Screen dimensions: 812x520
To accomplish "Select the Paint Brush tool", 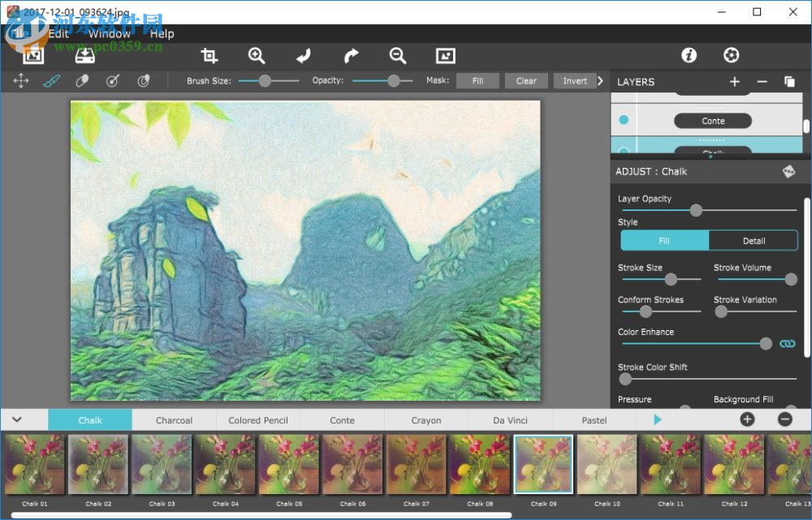I will click(x=52, y=80).
